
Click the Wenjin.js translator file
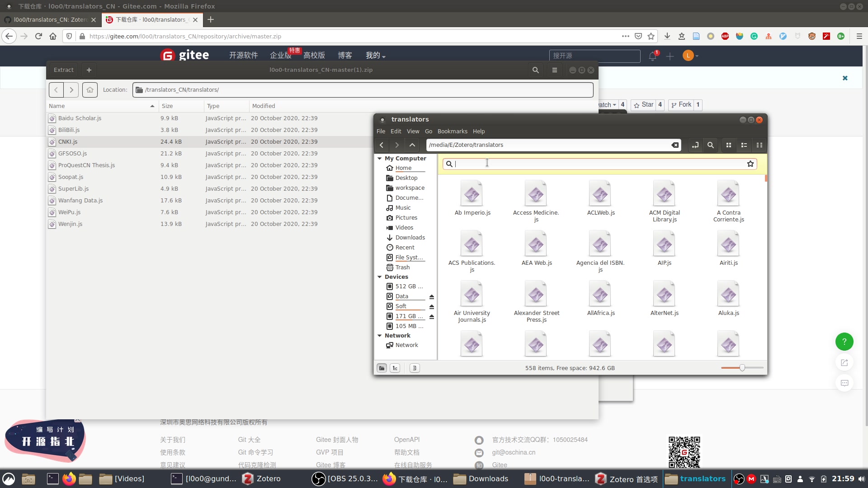click(71, 224)
